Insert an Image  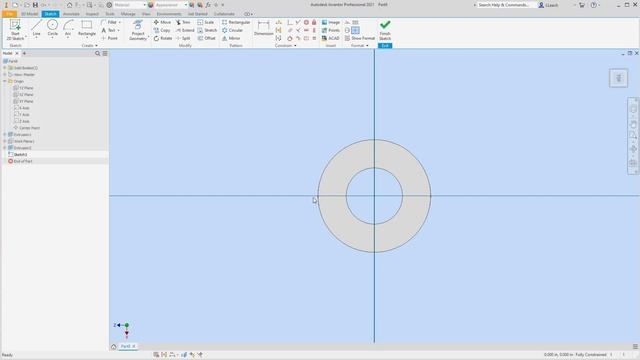pos(331,22)
